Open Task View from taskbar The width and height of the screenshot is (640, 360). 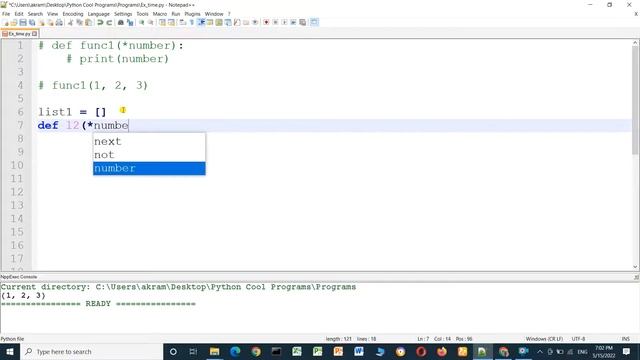[x=193, y=351]
